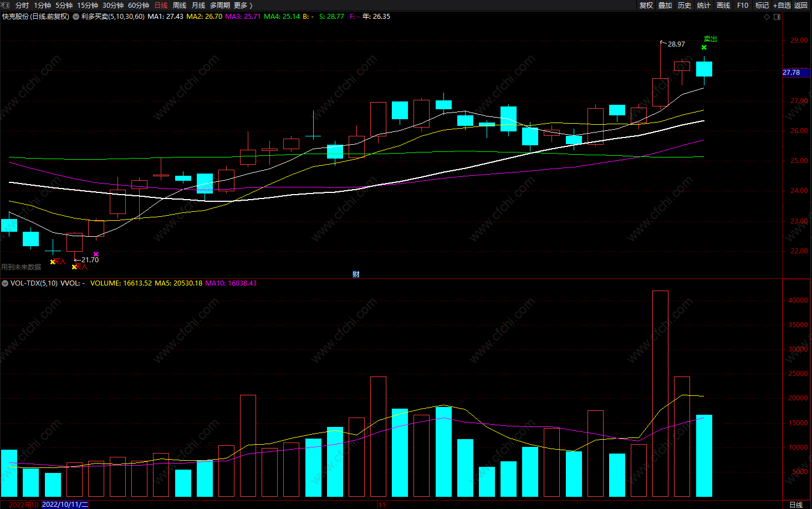Click the 2022年10 label on the time axis
This screenshot has width=812, height=509.
pyautogui.click(x=24, y=505)
